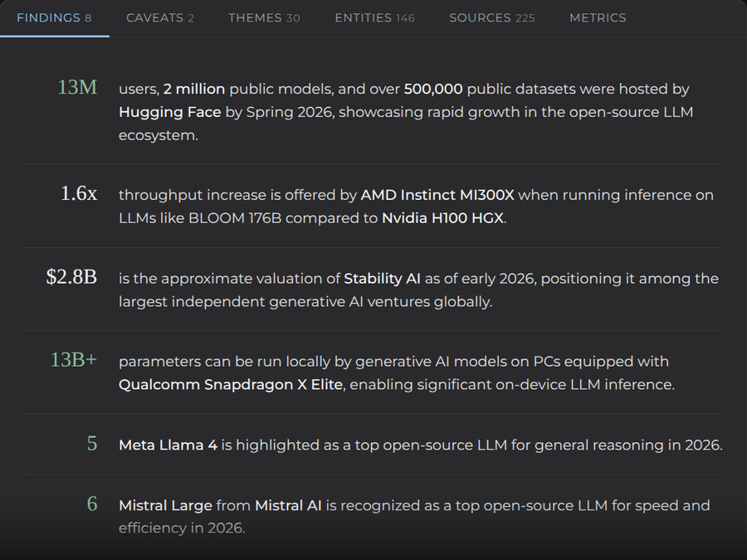This screenshot has width=747, height=560.
Task: View the Sources tab
Action: pyautogui.click(x=492, y=18)
